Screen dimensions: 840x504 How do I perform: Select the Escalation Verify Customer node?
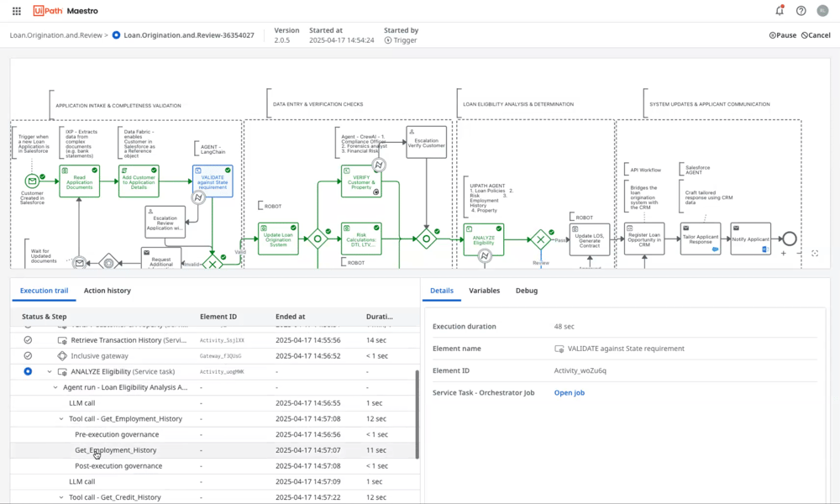coord(427,143)
